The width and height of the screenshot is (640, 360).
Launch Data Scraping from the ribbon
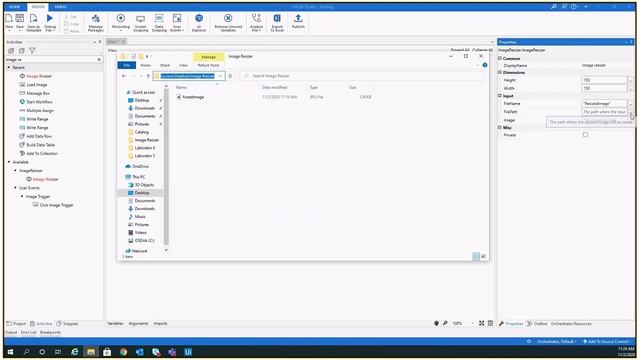pyautogui.click(x=159, y=23)
